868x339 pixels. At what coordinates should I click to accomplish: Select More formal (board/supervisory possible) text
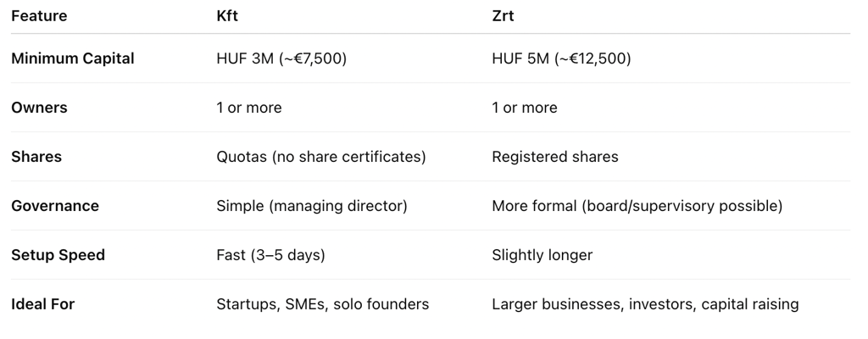[637, 206]
